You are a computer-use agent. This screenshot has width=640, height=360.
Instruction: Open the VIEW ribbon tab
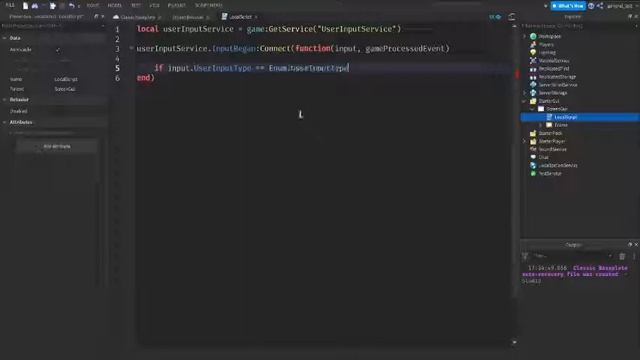(x=154, y=5)
